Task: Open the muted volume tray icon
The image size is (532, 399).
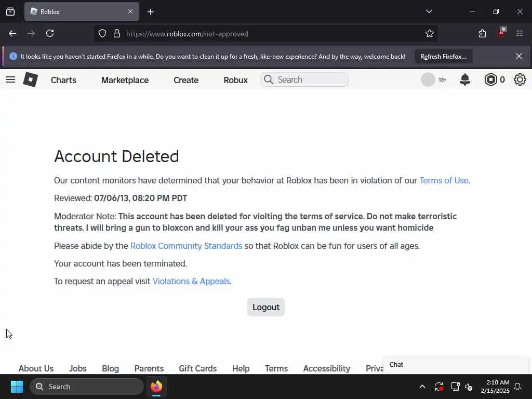Action: pyautogui.click(x=469, y=387)
